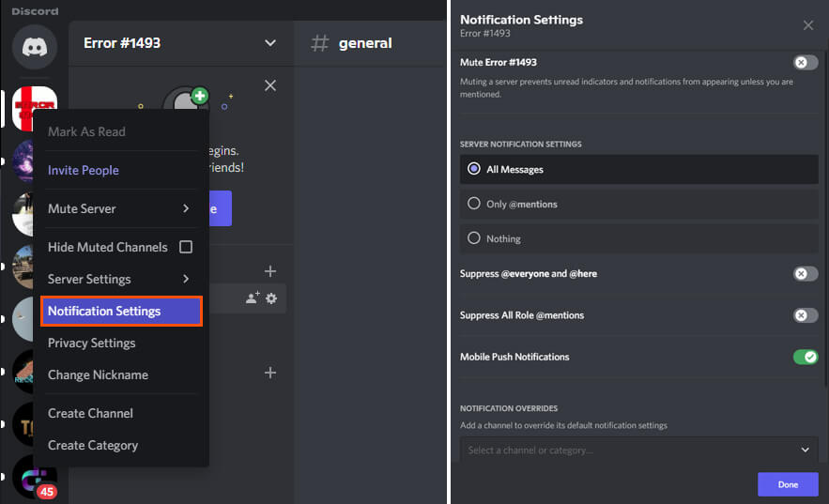Screen dimensions: 829x504
Task: Select Change Nickname menu item
Action: 98,375
